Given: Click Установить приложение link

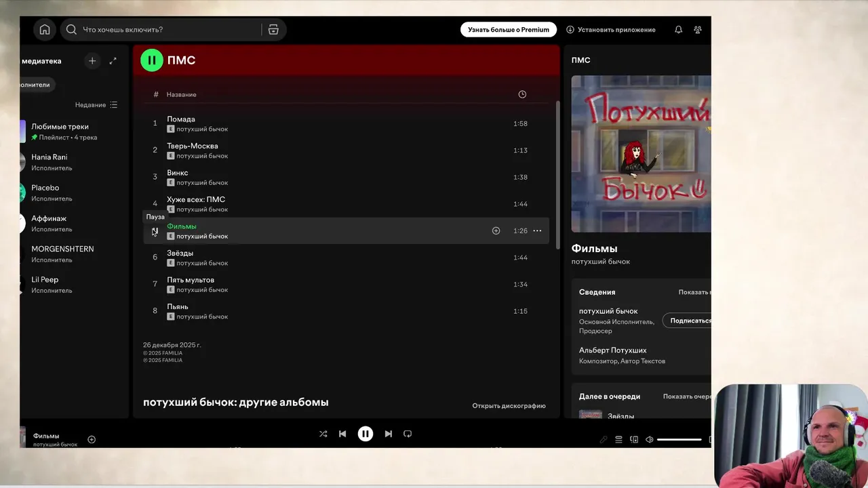Looking at the screenshot, I should point(611,30).
